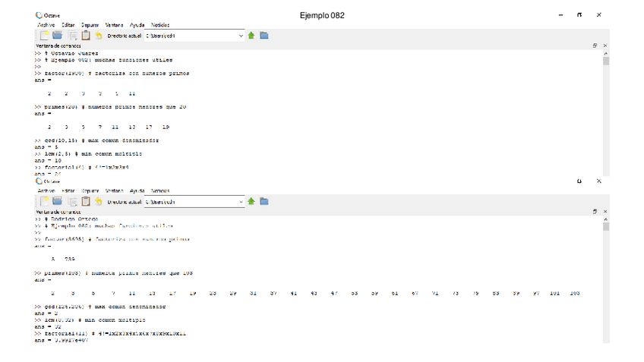Browse directories folder icon in upper window

tap(264, 35)
